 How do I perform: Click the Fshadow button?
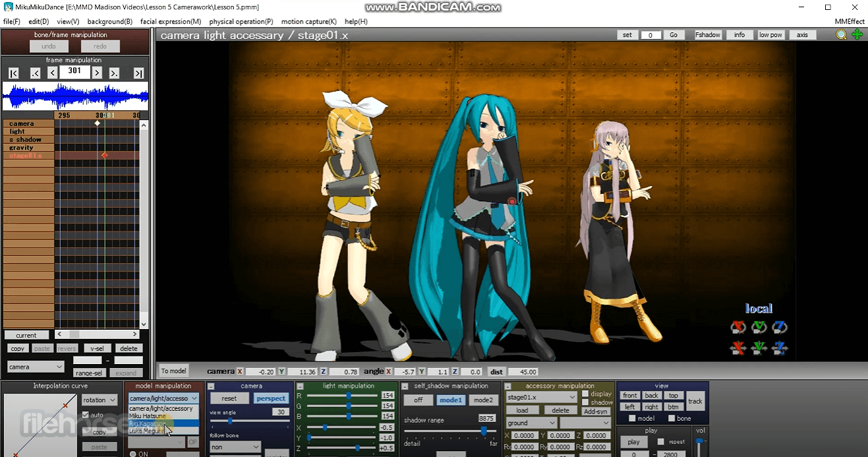tap(708, 35)
